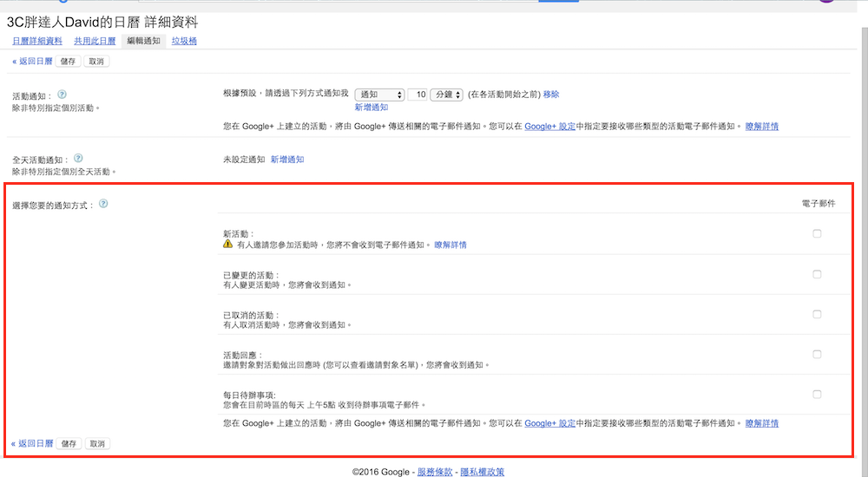Click 新增通知 link under 活動通知
Viewport: 868px width, 477px height.
(372, 107)
